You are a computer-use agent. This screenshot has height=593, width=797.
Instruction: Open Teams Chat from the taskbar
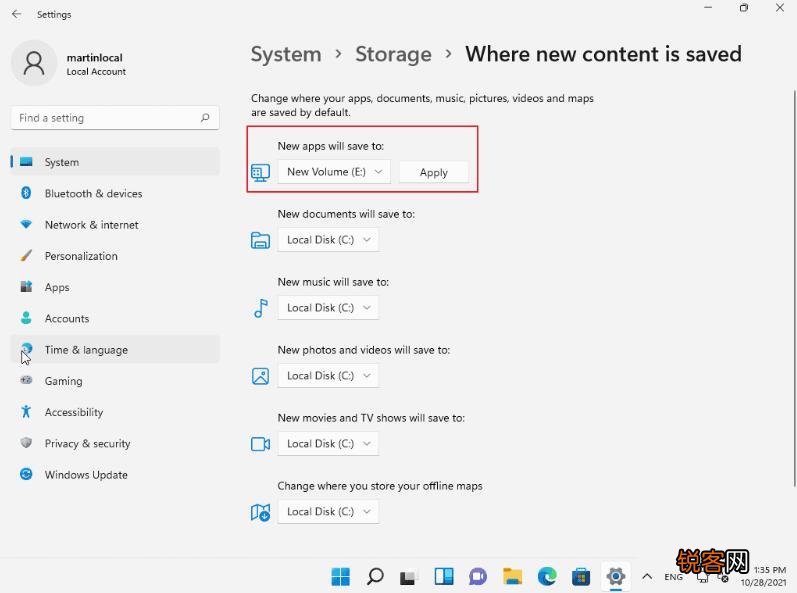pos(478,577)
